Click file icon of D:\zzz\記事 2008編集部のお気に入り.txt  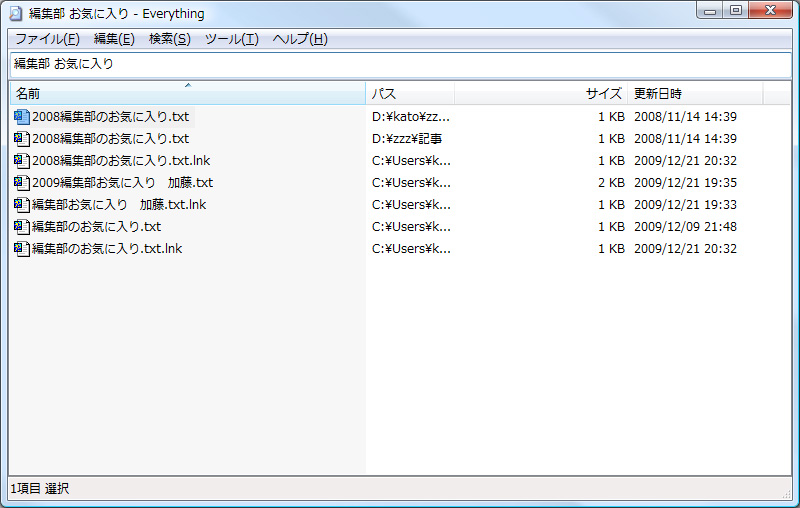pyautogui.click(x=21, y=139)
